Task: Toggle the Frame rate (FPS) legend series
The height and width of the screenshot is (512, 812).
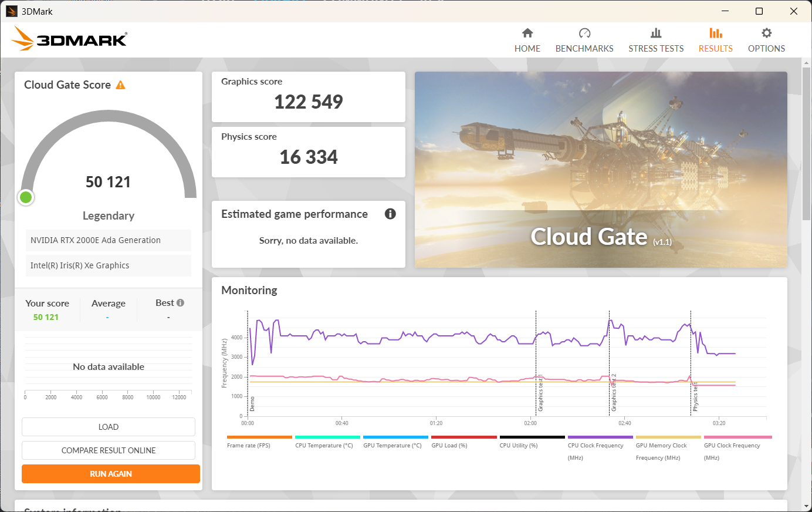Action: pyautogui.click(x=249, y=446)
